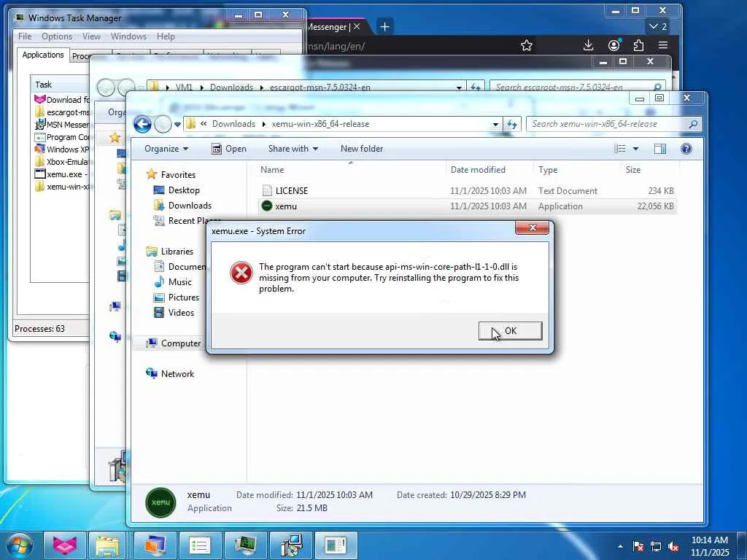Select the Windows XP task in Task Manager

pyautogui.click(x=61, y=149)
